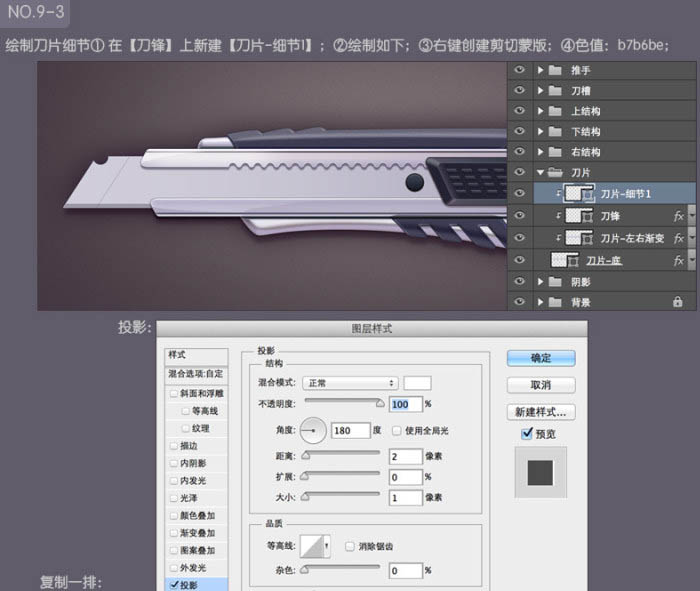
Task: Collapse the 刀片 layer group
Action: pos(541,172)
